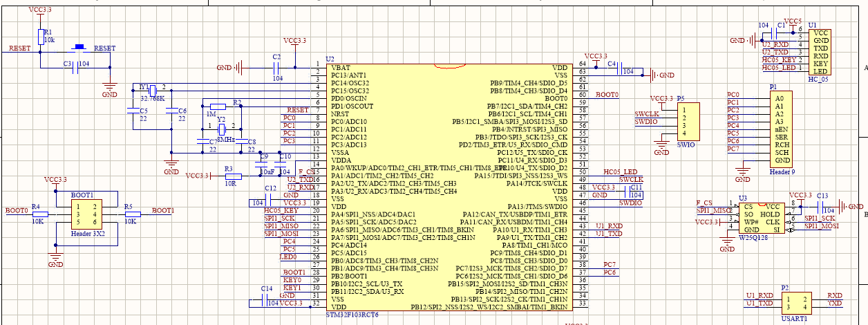The image size is (868, 325).
Task: Select the reset push-button switch symbol
Action: click(x=79, y=48)
